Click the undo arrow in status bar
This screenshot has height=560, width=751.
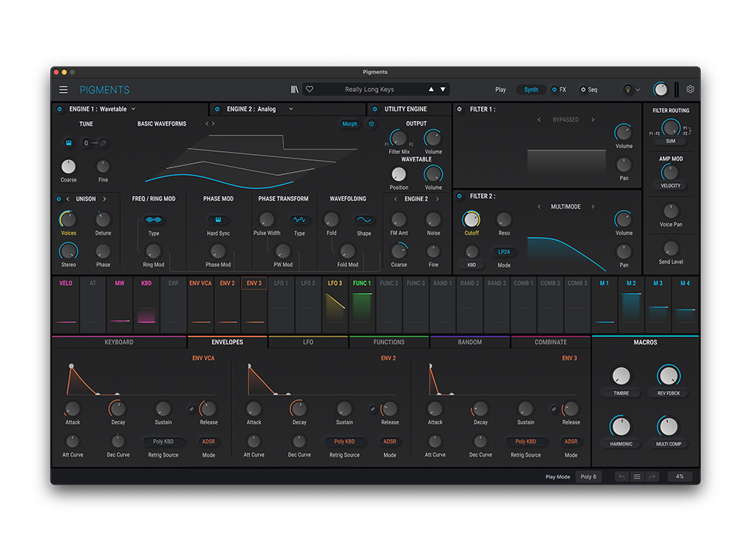[x=622, y=477]
